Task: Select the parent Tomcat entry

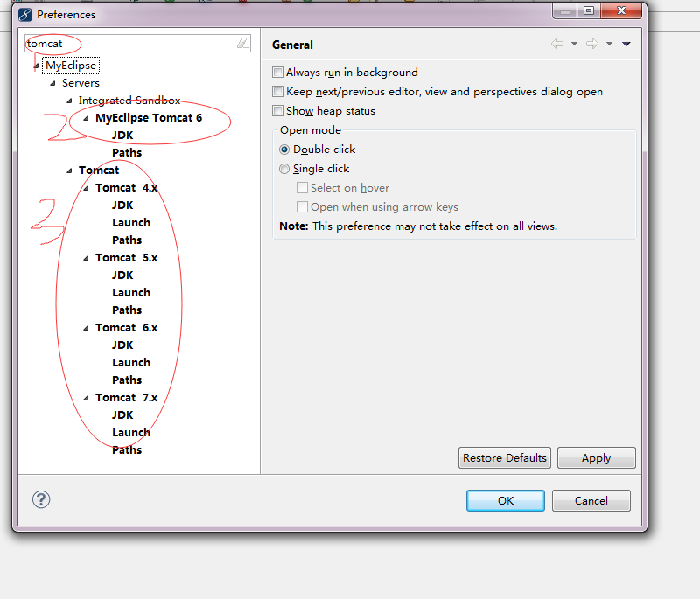Action: [x=99, y=171]
